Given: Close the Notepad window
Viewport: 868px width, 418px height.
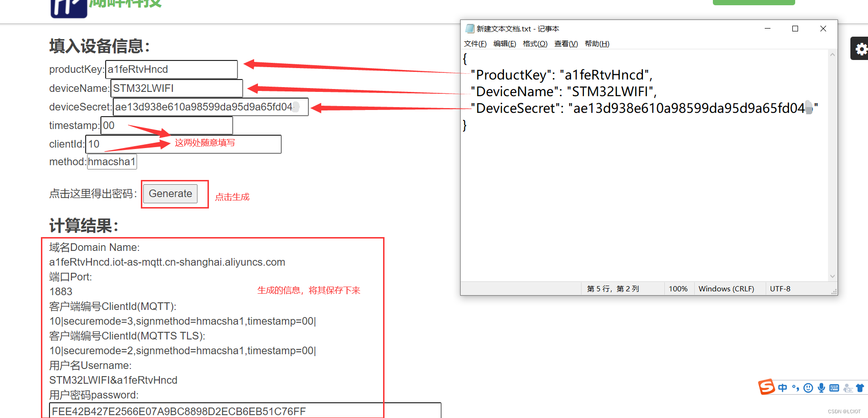Looking at the screenshot, I should coord(823,29).
